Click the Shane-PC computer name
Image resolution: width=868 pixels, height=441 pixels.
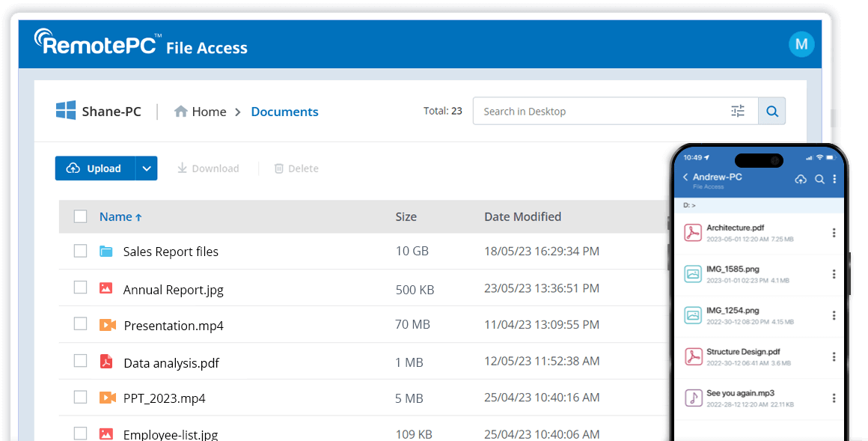(x=111, y=112)
